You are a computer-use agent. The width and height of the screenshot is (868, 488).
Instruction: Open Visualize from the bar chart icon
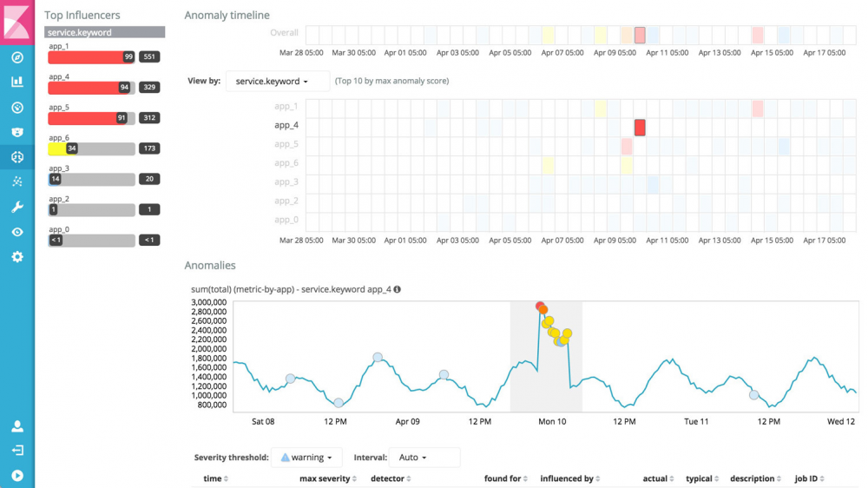coord(17,82)
